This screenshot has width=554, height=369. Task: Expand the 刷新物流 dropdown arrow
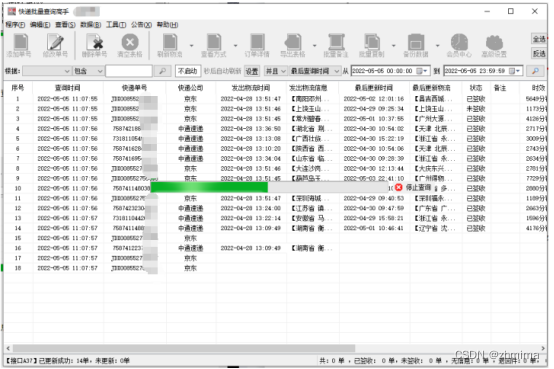191,46
